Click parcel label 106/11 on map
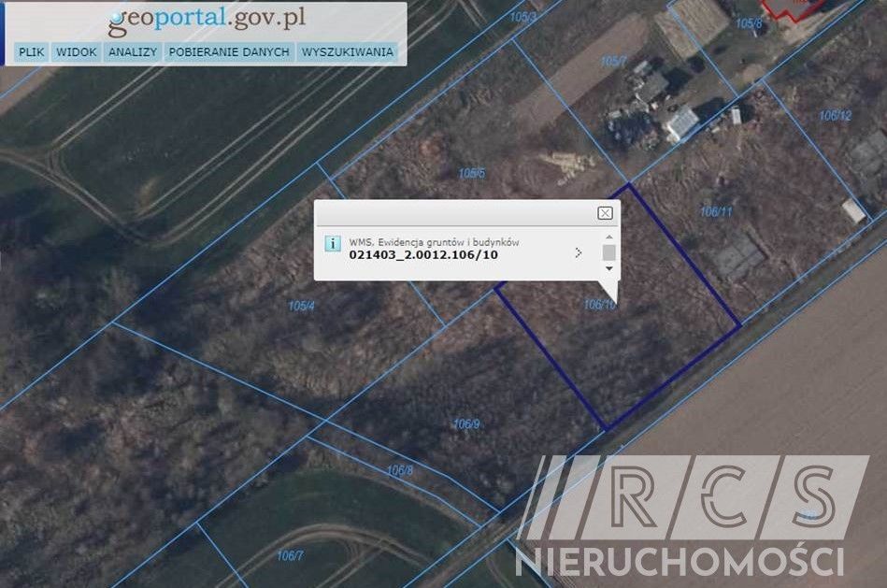This screenshot has width=887, height=588. (716, 211)
